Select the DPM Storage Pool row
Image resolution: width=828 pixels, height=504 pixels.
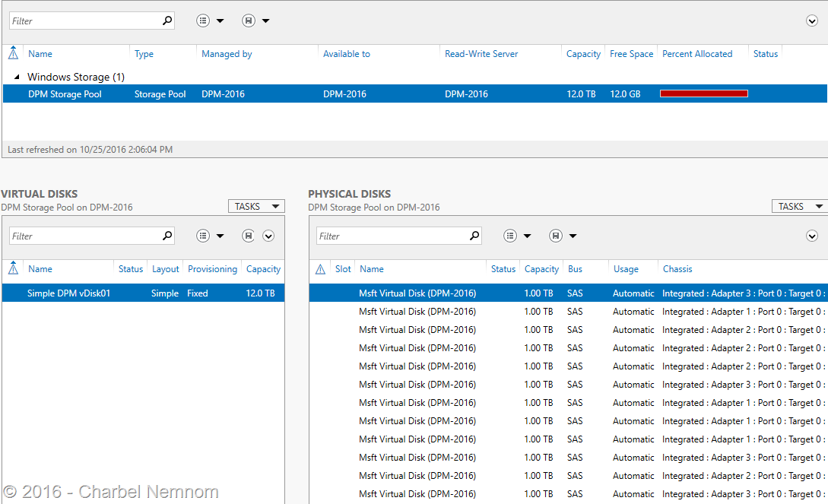414,94
